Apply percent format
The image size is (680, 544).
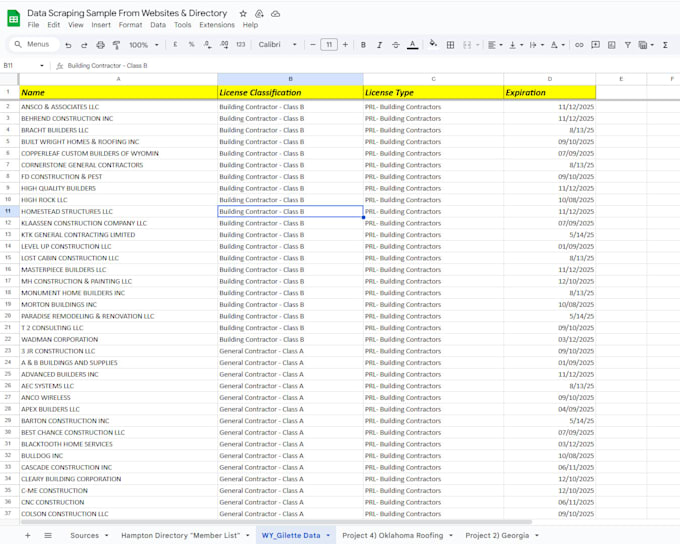(191, 44)
